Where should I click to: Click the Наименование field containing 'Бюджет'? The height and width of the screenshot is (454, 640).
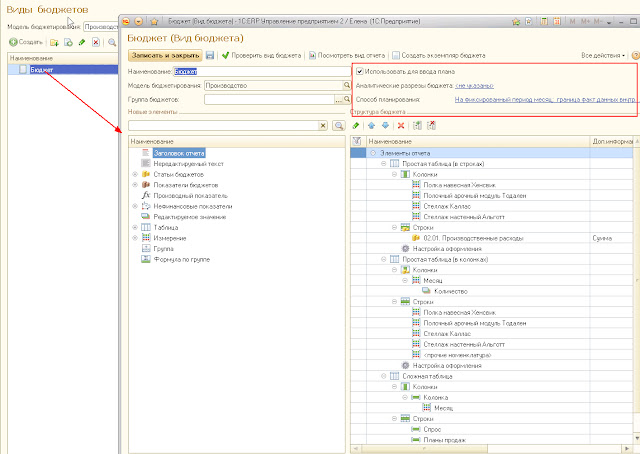[262, 71]
